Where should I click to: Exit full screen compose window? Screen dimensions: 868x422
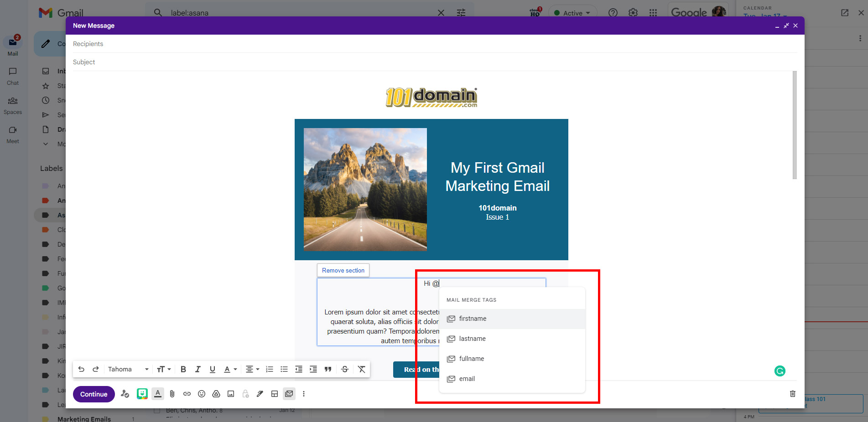point(786,26)
